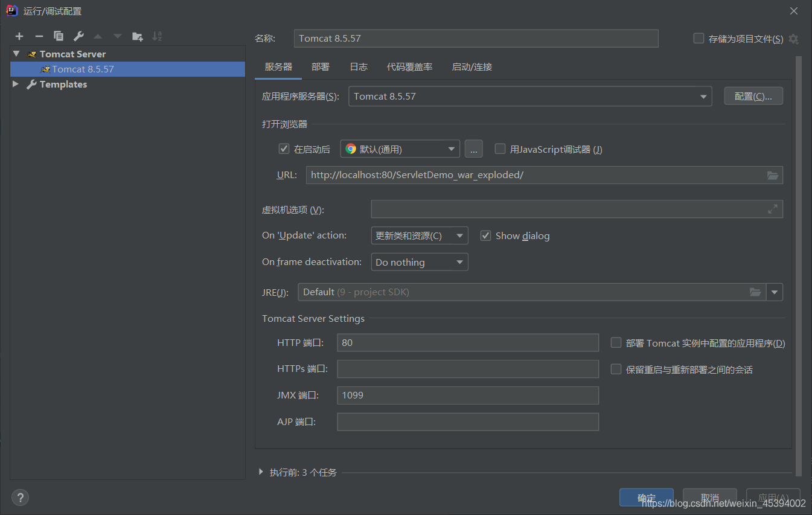This screenshot has width=812, height=515.
Task: Click the gear icon next to store as project file
Action: tap(793, 39)
